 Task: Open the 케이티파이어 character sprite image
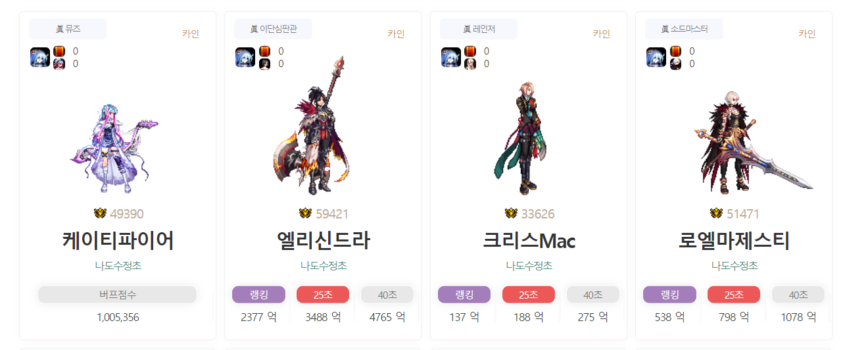(116, 148)
